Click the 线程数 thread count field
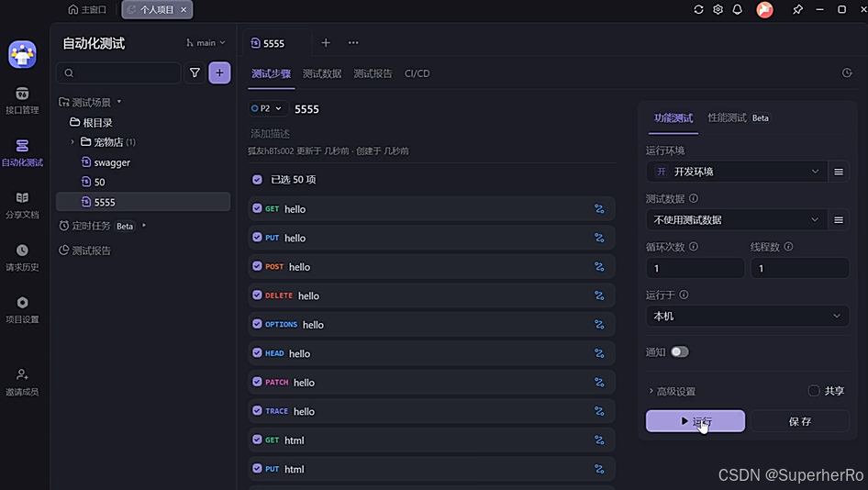Viewport: 868px width, 490px height. click(x=799, y=268)
